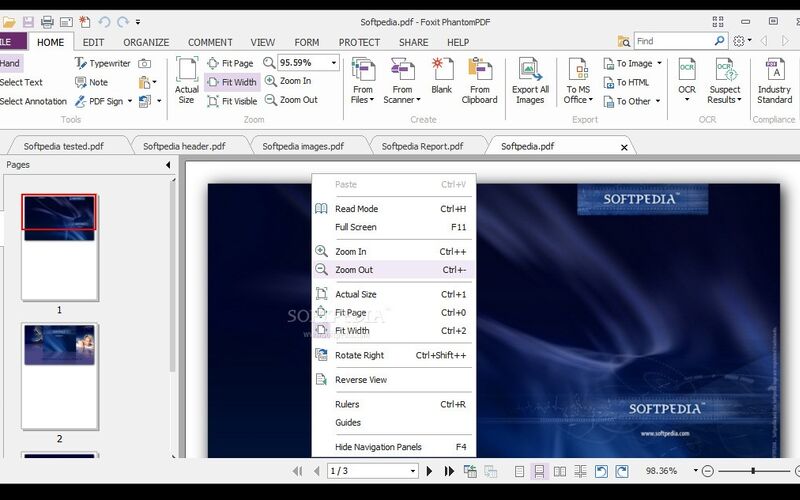Click the email envelope icon in quick access toolbar
This screenshot has width=800, height=500.
[66, 22]
